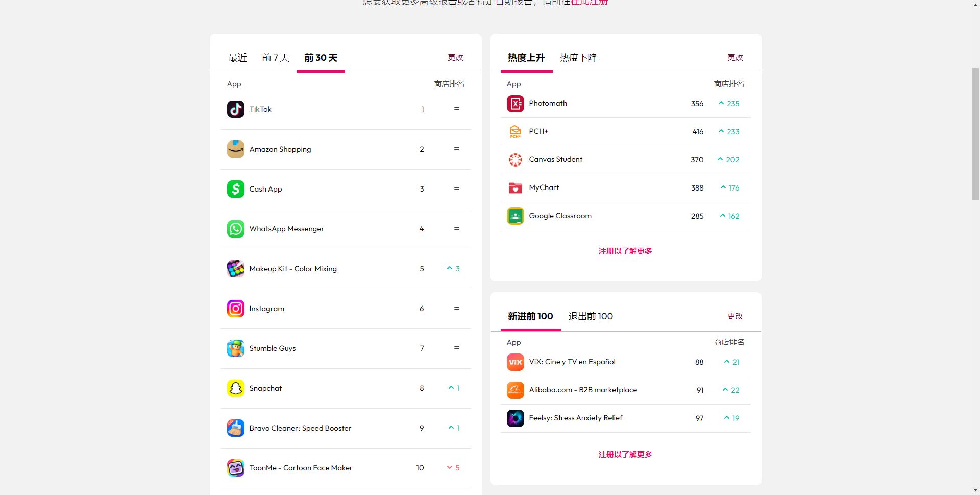Click Makeup Kit's rank increase 3
The image size is (980, 495).
pyautogui.click(x=453, y=269)
